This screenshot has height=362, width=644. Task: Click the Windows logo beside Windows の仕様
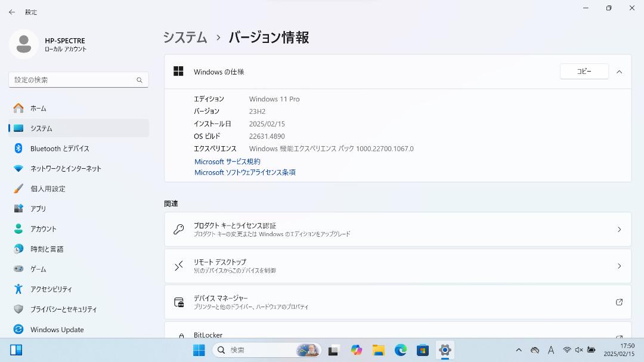[178, 71]
